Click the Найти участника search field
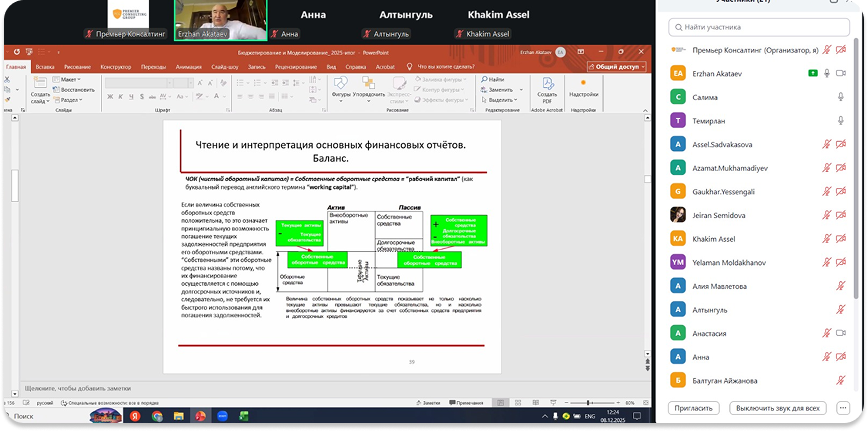868x431 pixels. 758,27
